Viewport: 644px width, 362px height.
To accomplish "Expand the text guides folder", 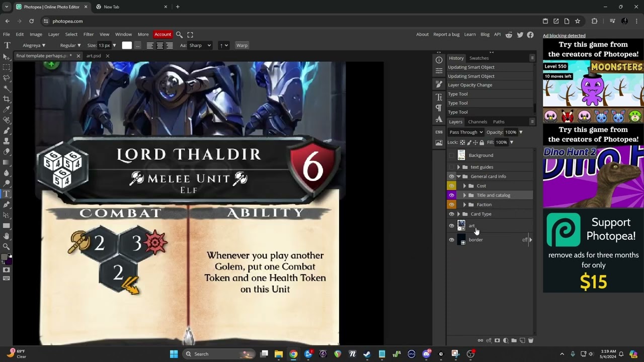I will pyautogui.click(x=458, y=167).
